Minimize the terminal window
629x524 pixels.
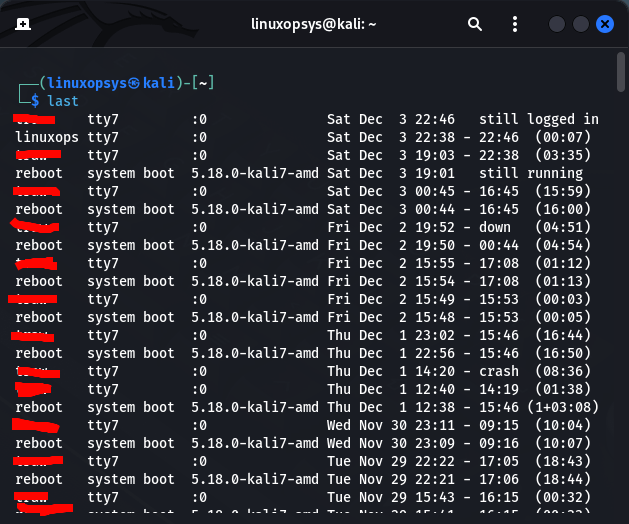point(558,24)
